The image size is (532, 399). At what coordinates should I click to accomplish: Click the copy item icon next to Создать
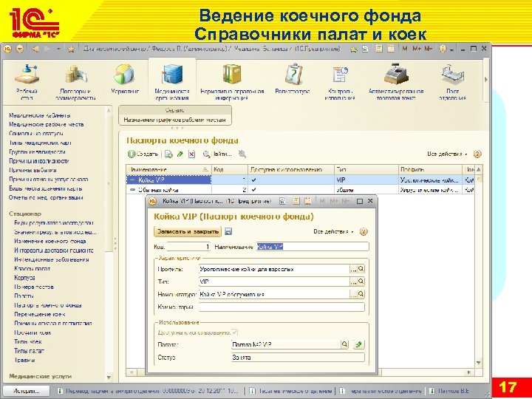(x=168, y=154)
